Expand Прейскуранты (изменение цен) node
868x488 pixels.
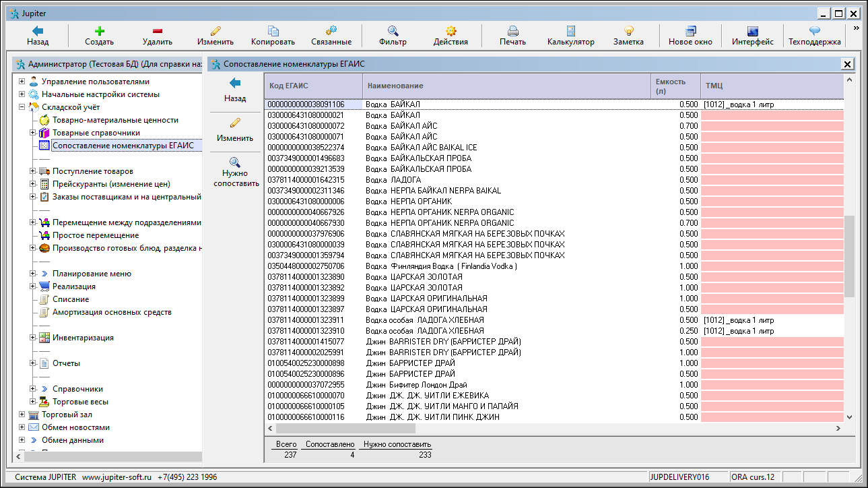[x=33, y=184]
